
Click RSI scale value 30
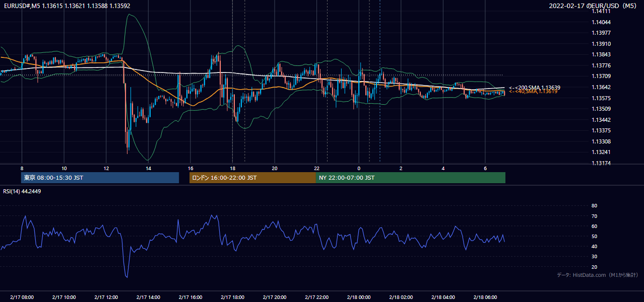tap(594, 257)
